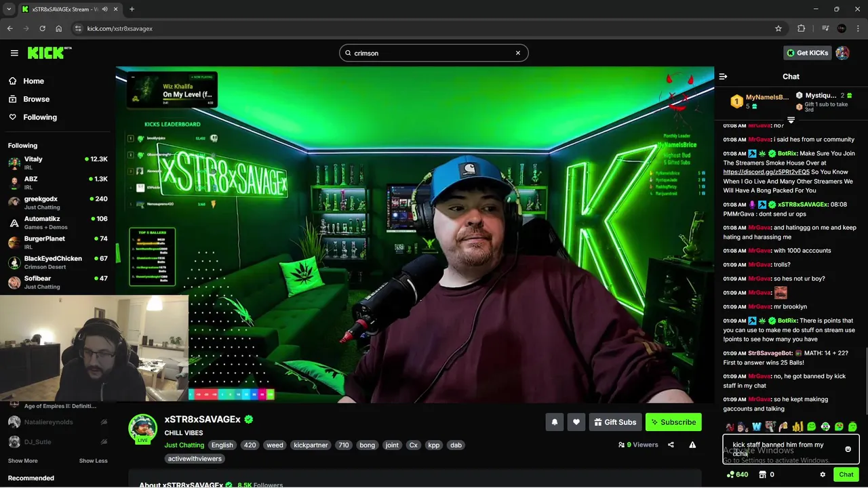The width and height of the screenshot is (868, 488).
Task: Collapse the chat panel arrow icon
Action: [723, 77]
